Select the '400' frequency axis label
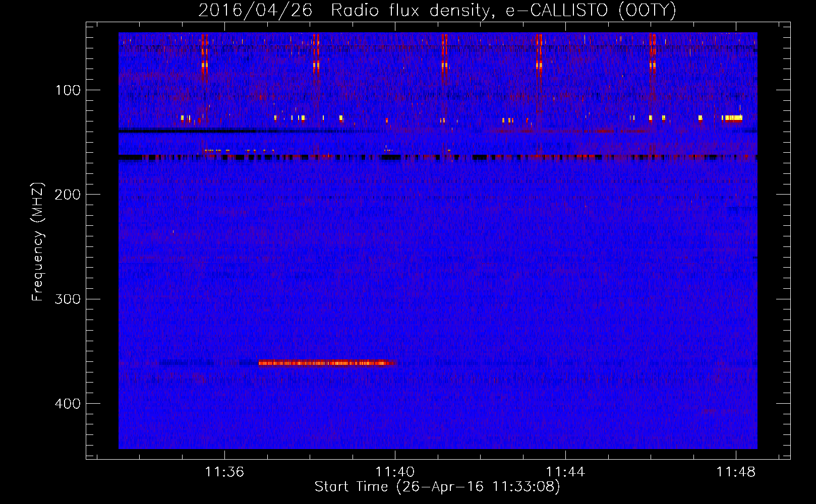816x504 pixels. (68, 404)
